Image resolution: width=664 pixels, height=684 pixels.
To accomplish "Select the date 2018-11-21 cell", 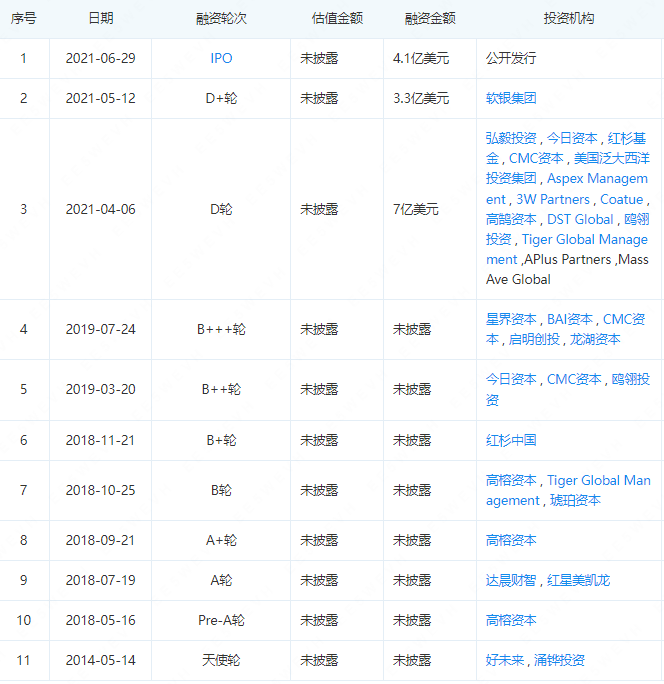I will [x=100, y=440].
